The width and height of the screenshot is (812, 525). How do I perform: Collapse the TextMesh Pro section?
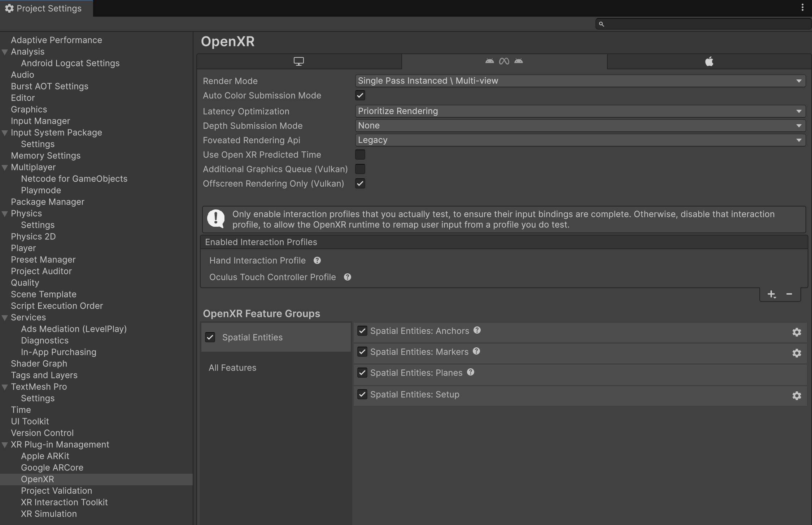[x=5, y=387]
